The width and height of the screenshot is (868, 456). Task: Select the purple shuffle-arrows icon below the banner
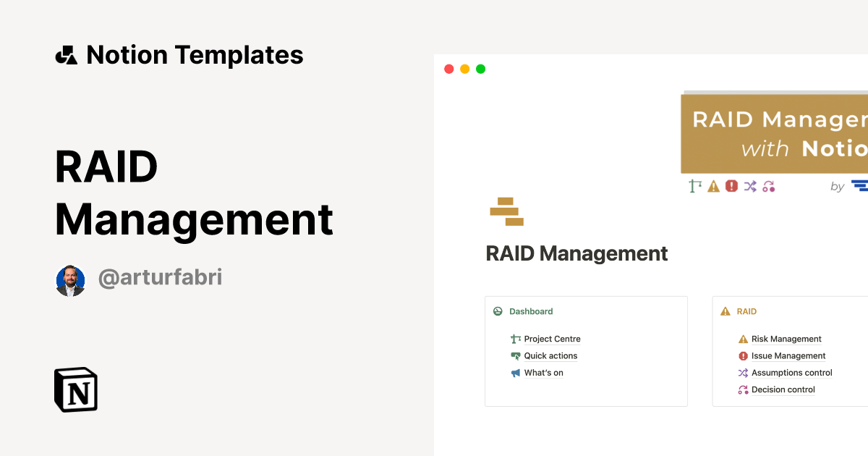coord(749,186)
